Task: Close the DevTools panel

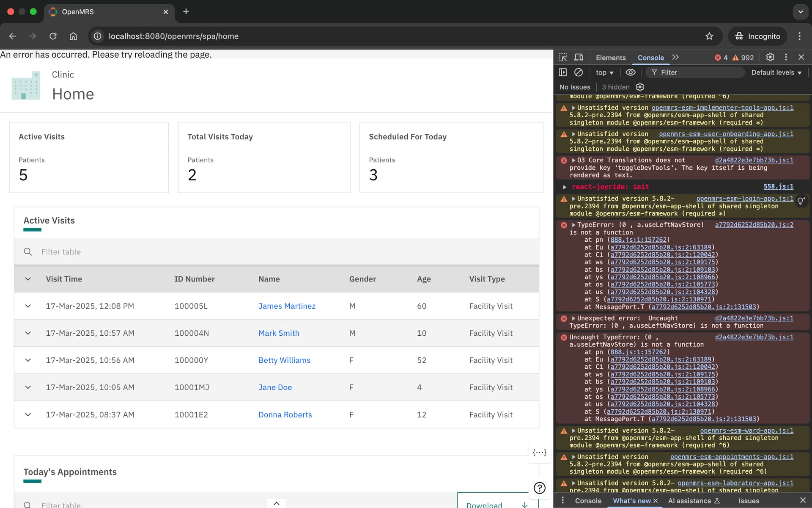Action: click(x=801, y=57)
